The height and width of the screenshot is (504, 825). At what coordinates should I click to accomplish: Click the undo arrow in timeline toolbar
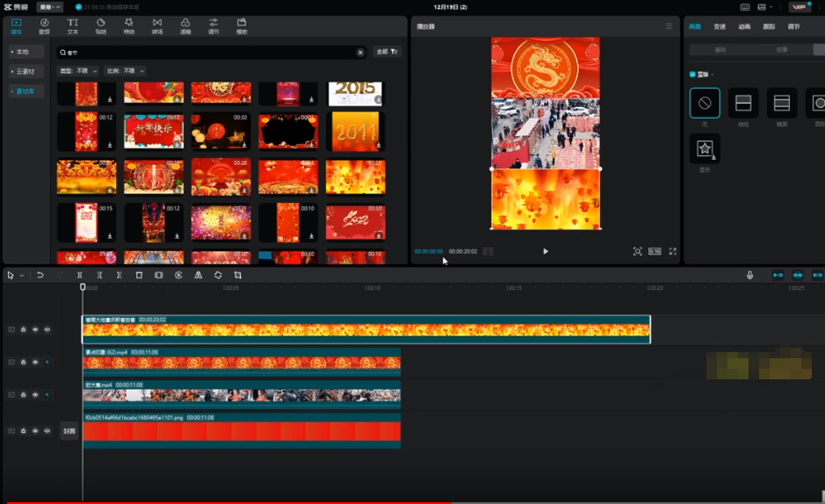click(40, 275)
